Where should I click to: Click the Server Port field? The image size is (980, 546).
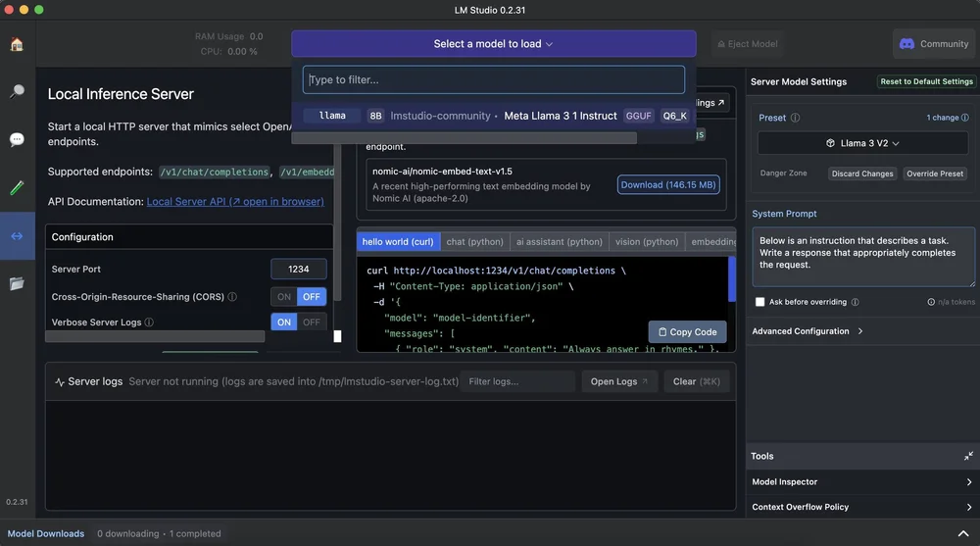298,269
